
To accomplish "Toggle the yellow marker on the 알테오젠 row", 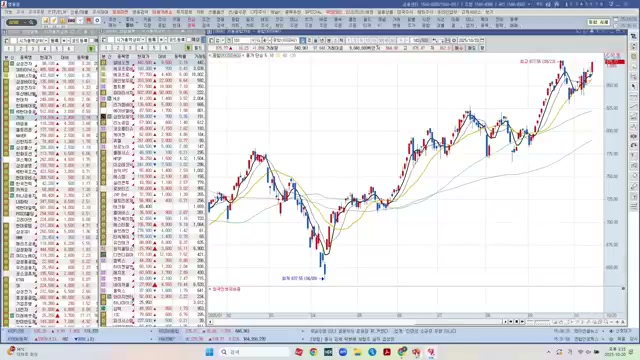I will click(x=103, y=63).
